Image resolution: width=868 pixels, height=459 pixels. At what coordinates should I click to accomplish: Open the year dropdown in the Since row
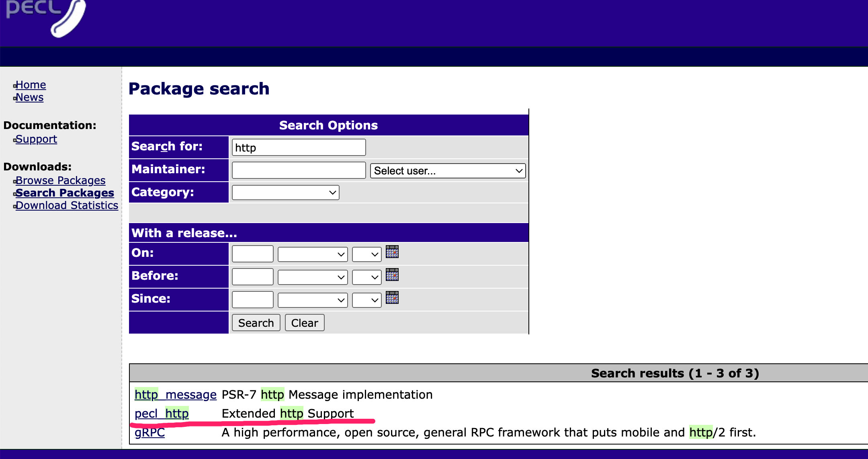click(366, 299)
